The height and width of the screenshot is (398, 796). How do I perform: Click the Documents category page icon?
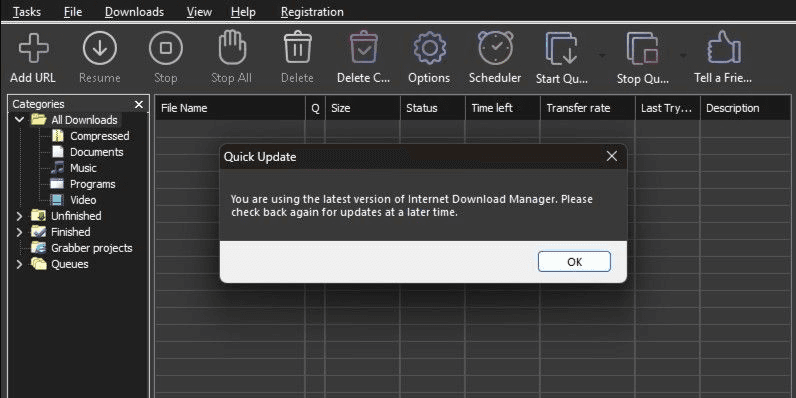pos(58,152)
